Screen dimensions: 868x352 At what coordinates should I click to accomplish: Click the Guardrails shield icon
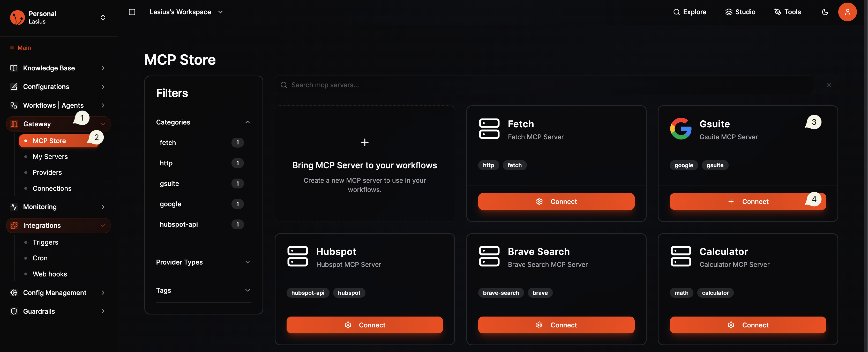(14, 311)
